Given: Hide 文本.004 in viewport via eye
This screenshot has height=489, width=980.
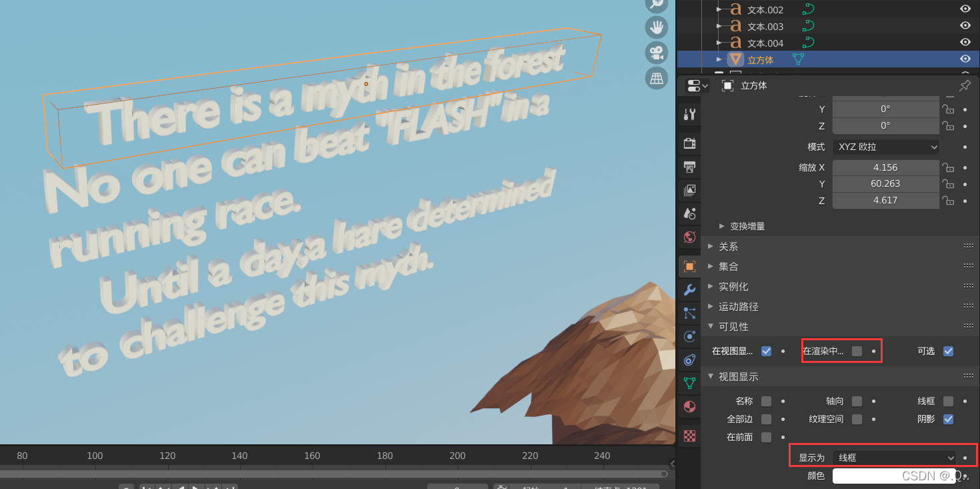Looking at the screenshot, I should 965,43.
